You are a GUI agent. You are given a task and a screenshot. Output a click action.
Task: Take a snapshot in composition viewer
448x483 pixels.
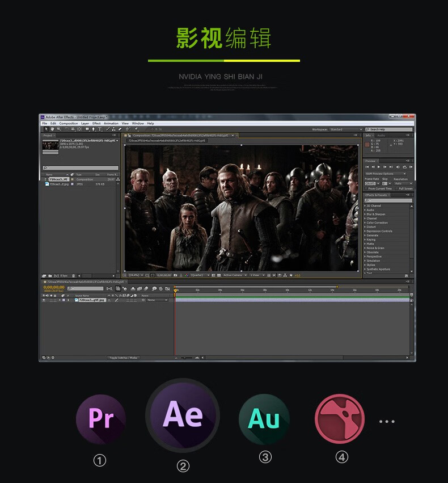(x=175, y=275)
